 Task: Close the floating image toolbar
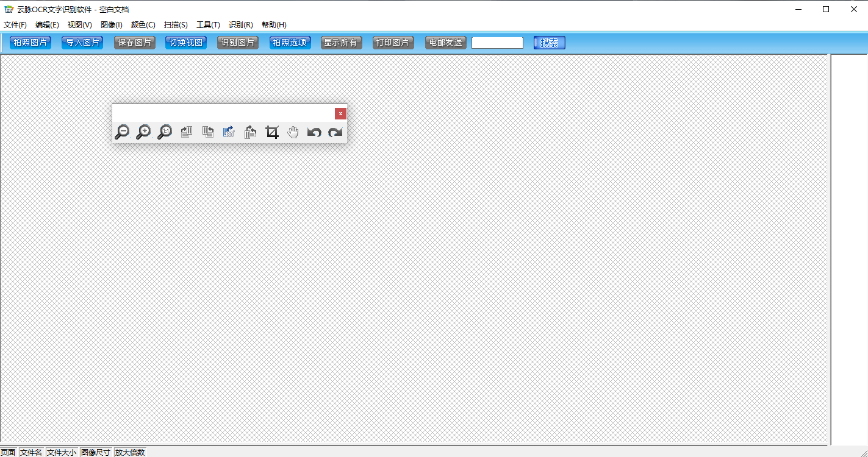pyautogui.click(x=340, y=113)
